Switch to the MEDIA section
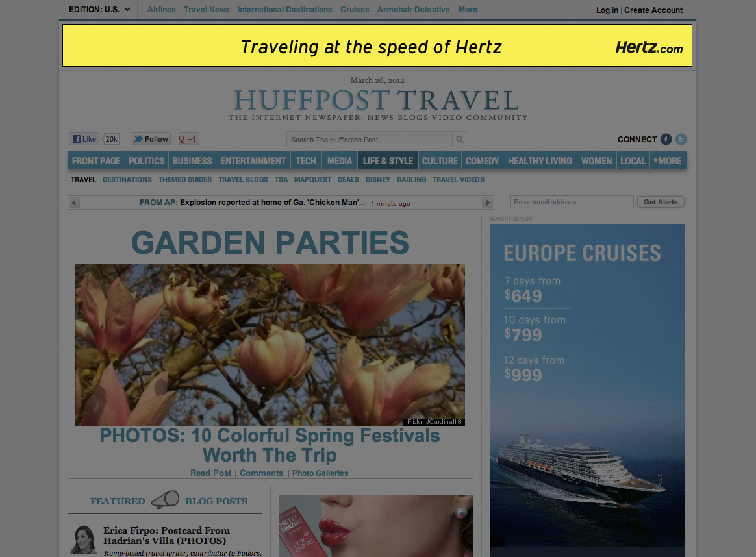 340,161
